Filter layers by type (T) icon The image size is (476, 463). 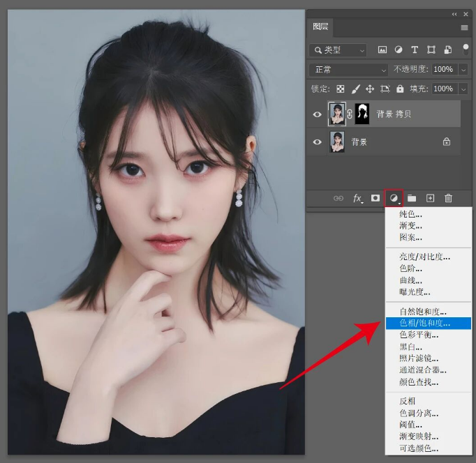coord(415,50)
